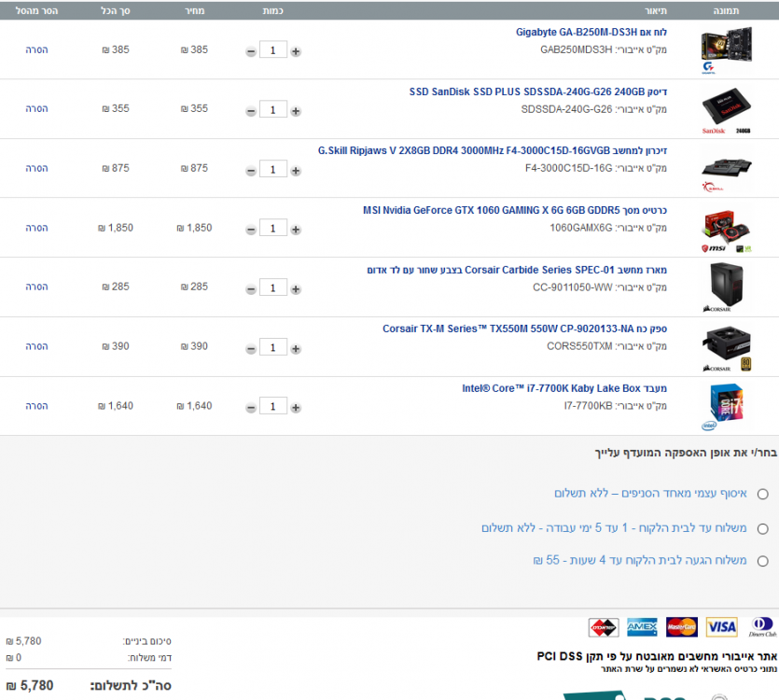Click quantity field for G.Skill Ripjaws row

272,169
